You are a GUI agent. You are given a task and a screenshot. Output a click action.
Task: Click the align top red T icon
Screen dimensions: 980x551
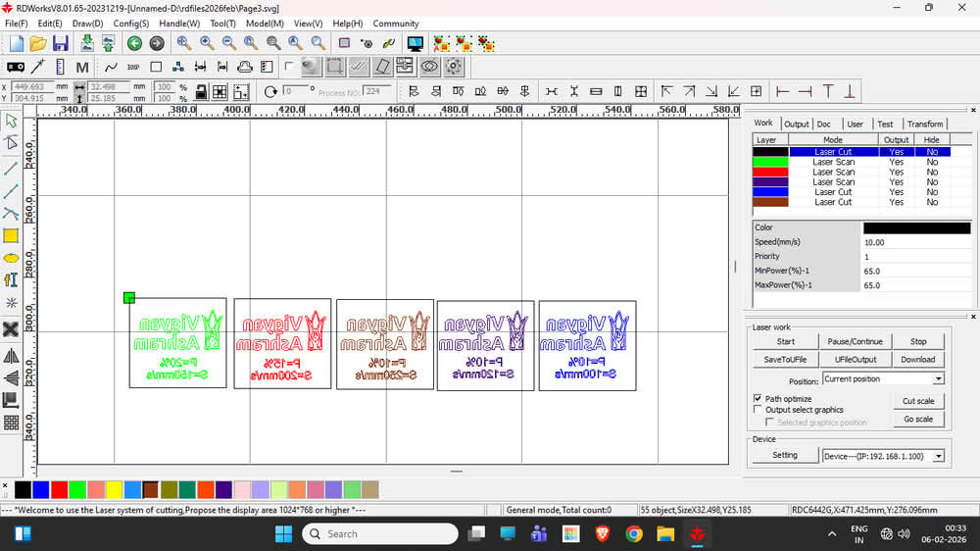coord(828,92)
